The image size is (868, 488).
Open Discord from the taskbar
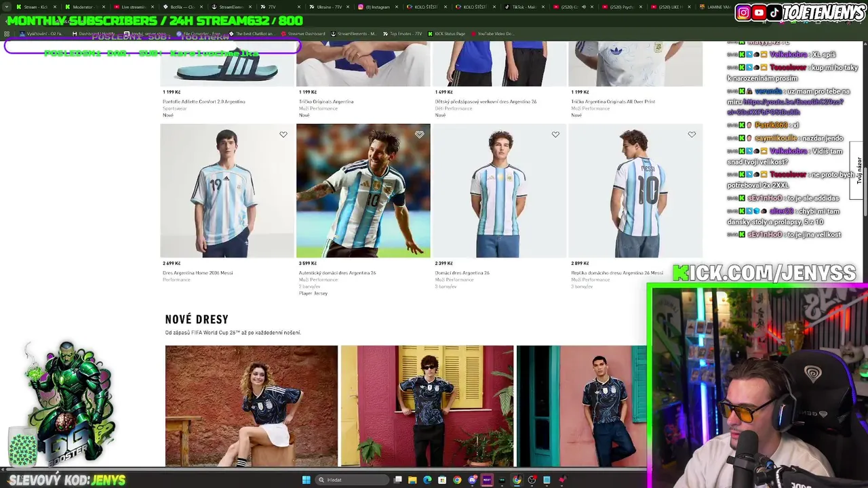(x=472, y=480)
